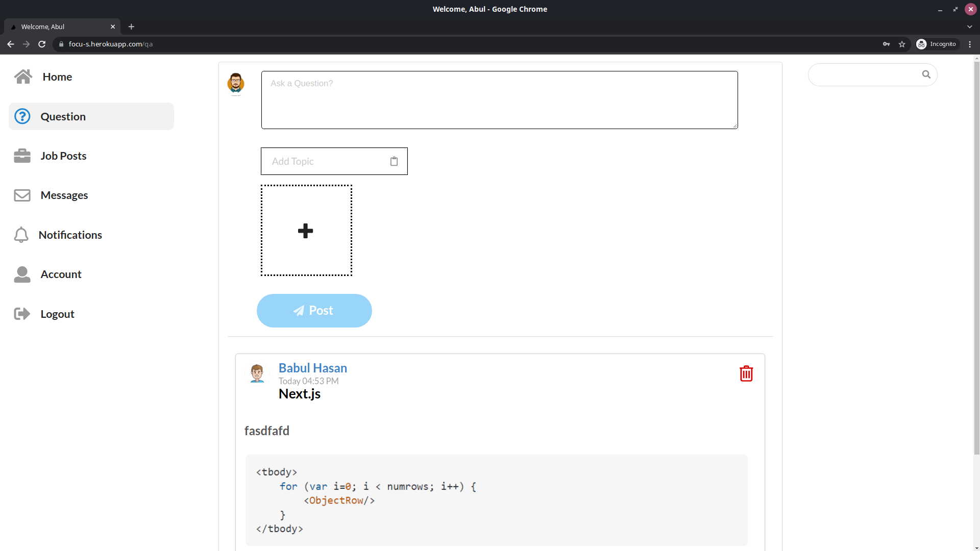Open Notifications bell icon
Image resolution: width=980 pixels, height=551 pixels.
[21, 235]
